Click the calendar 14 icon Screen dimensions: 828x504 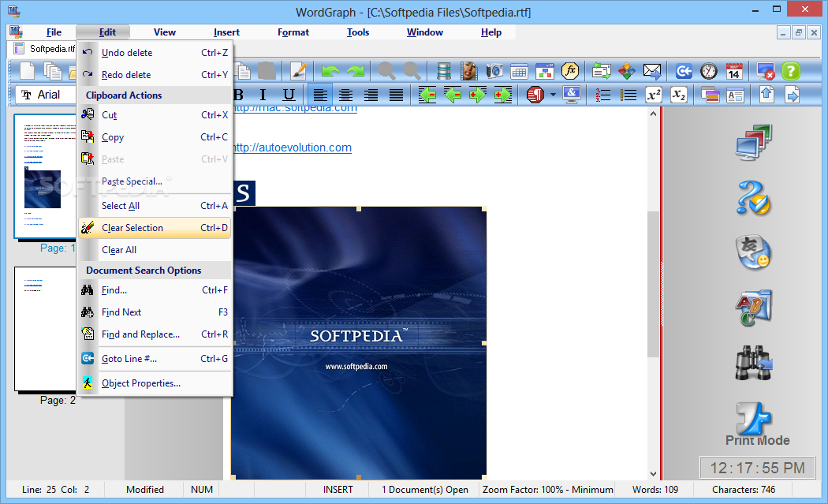click(734, 71)
